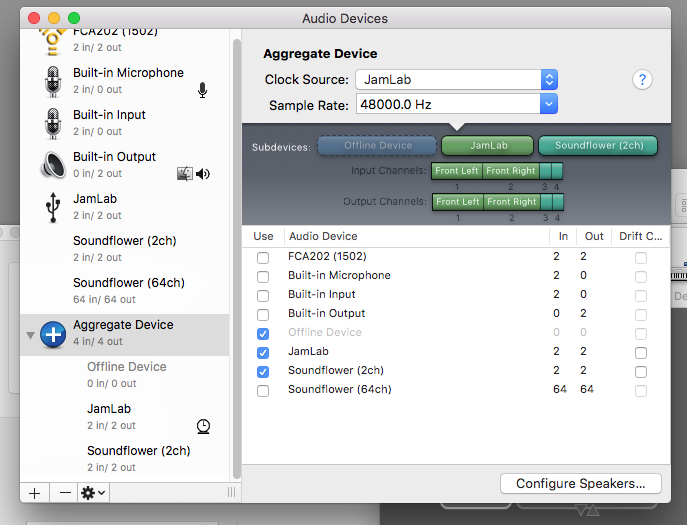The width and height of the screenshot is (687, 525).
Task: Sort by the Audio Device column header
Action: point(417,236)
